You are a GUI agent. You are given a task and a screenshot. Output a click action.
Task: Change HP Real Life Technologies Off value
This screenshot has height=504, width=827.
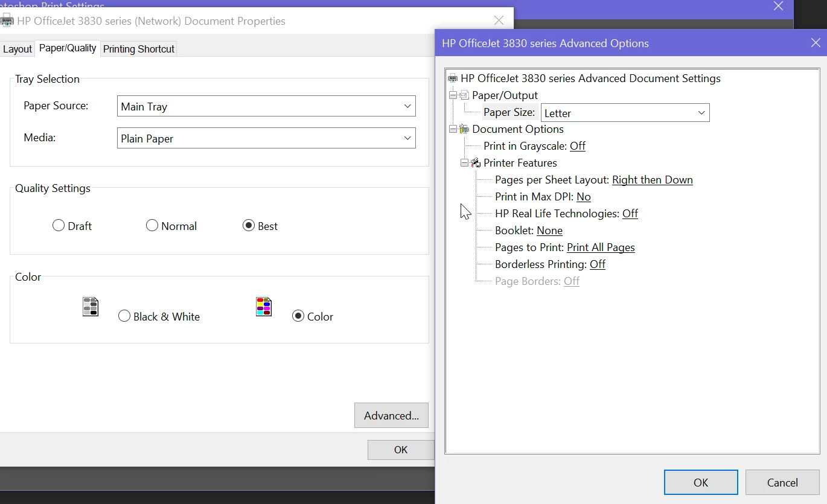(630, 214)
